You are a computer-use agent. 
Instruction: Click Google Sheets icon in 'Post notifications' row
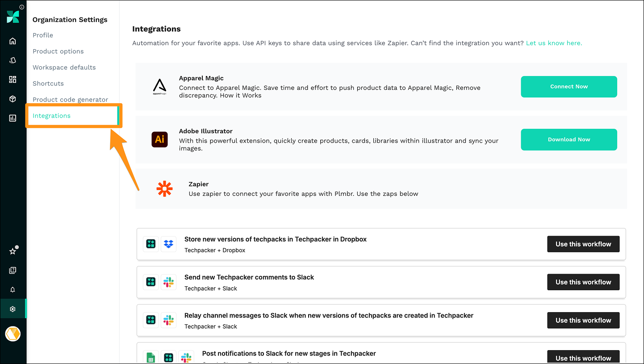(151, 358)
